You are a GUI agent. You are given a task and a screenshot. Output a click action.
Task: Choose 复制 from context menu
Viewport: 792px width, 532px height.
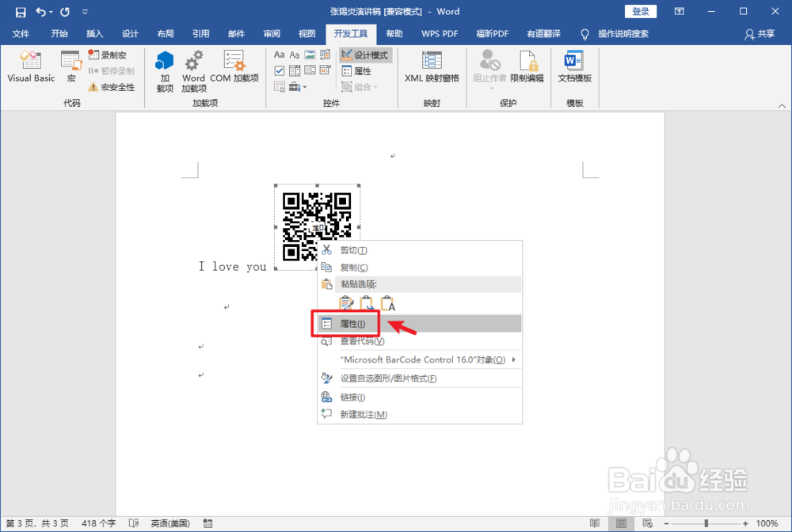click(420, 268)
